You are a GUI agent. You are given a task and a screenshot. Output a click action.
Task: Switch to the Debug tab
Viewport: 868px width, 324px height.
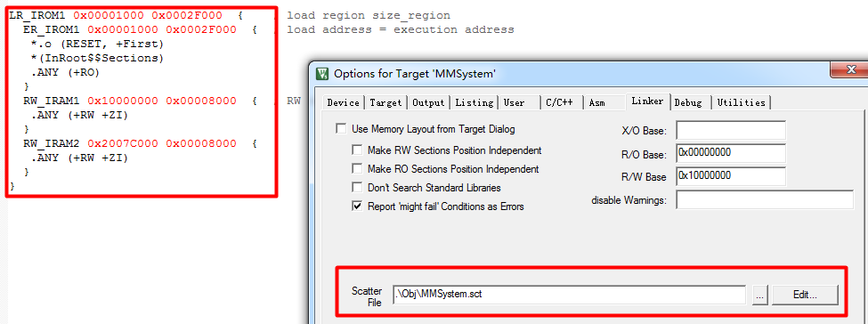point(690,102)
